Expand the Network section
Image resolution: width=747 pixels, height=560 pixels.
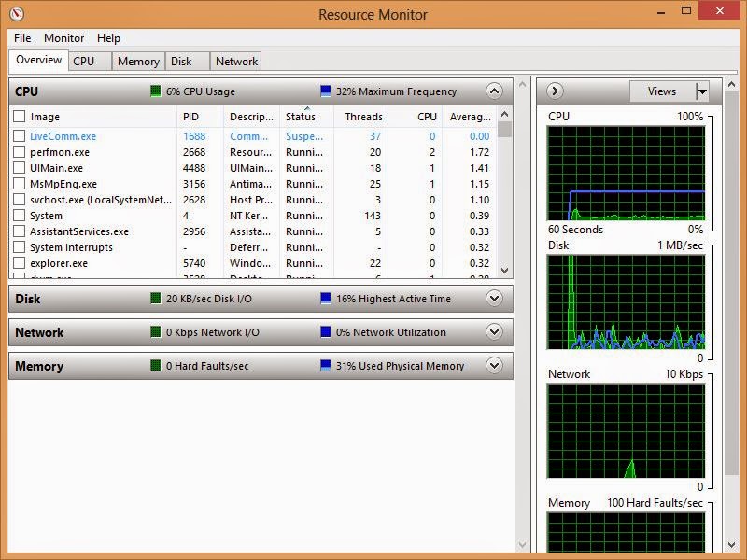point(495,332)
